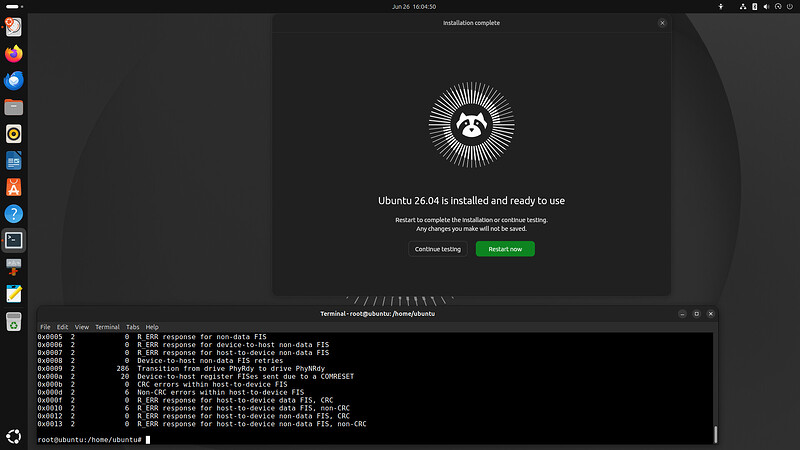The height and width of the screenshot is (450, 800).
Task: Launch Firefox from the dock
Action: (x=13, y=54)
